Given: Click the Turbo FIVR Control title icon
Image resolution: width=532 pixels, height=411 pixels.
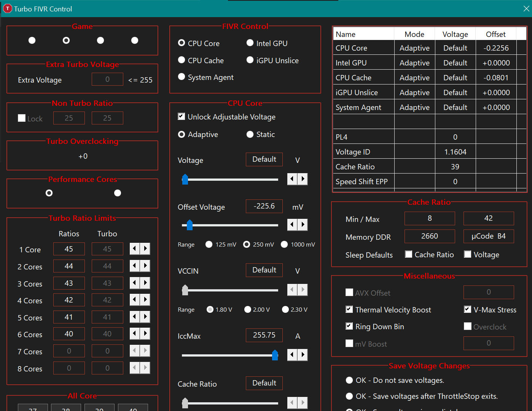Looking at the screenshot, I should pos(7,8).
